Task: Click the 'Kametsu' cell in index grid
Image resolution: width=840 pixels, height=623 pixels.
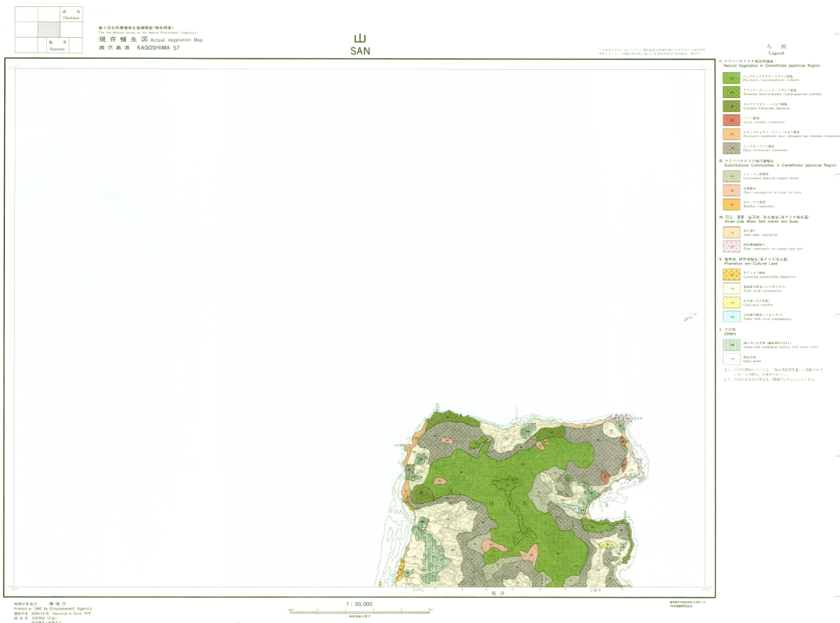Action: (x=57, y=45)
